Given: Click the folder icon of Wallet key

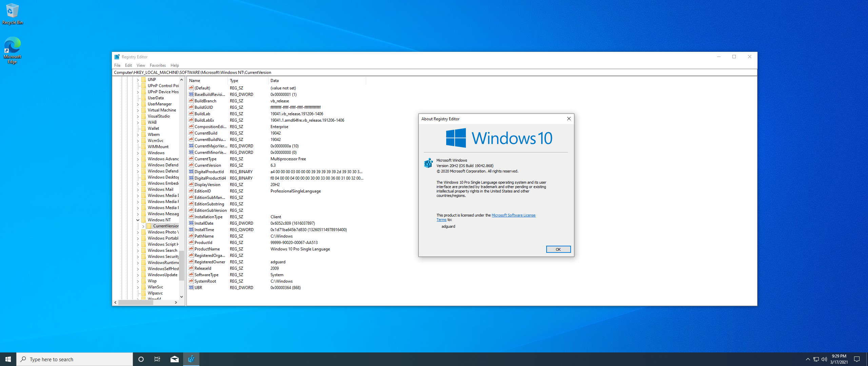Looking at the screenshot, I should point(144,128).
